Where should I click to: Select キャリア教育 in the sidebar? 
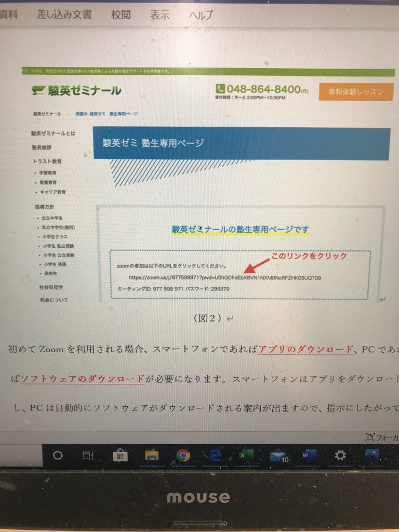(x=53, y=192)
